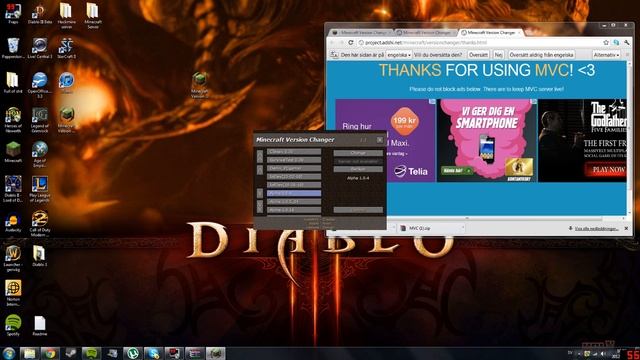Launch Call of Duty Modern Warfare 2 shortcut

pos(40,224)
